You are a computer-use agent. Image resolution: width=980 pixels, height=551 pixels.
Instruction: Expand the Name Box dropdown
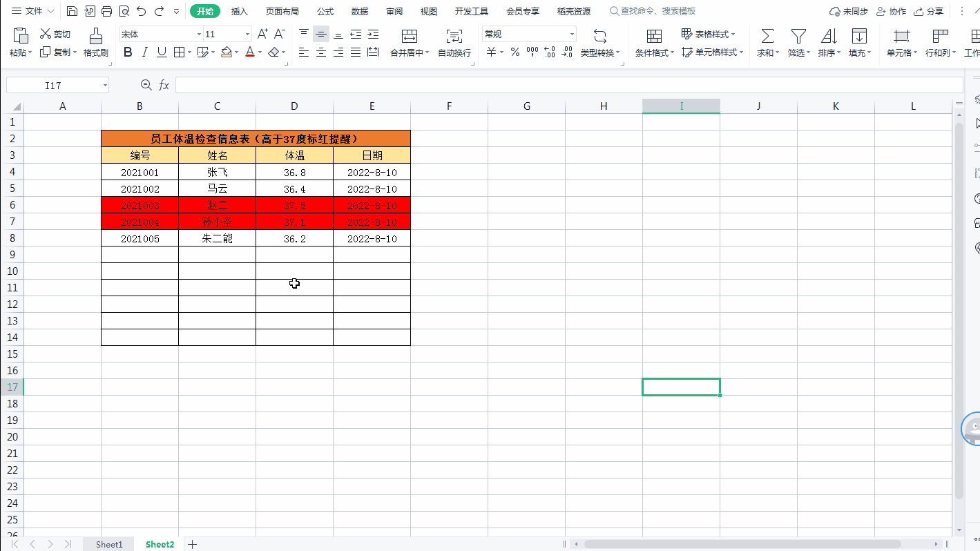coord(105,85)
